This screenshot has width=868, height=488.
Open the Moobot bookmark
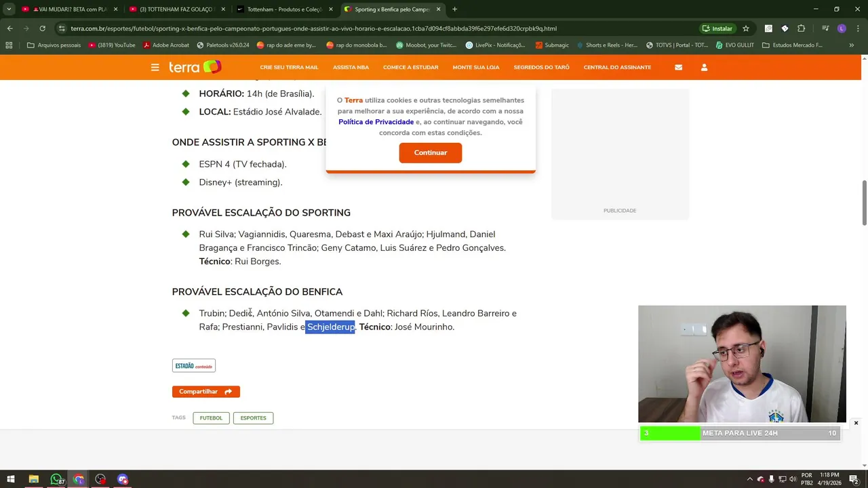pyautogui.click(x=425, y=45)
